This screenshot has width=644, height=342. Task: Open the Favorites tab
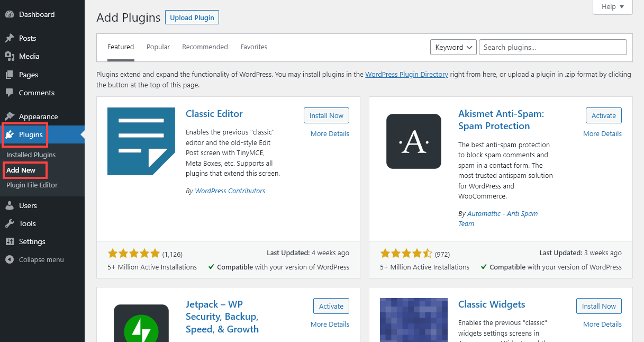[x=253, y=47]
